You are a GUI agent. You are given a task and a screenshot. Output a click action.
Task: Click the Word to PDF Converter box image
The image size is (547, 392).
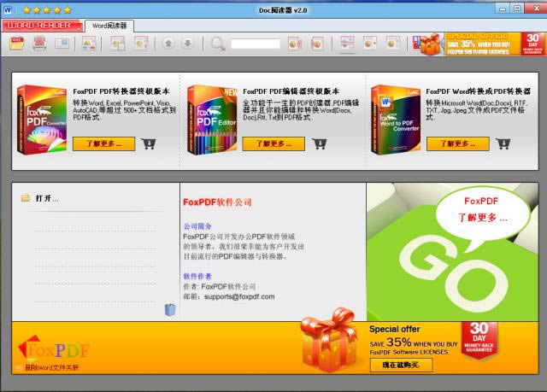(395, 120)
